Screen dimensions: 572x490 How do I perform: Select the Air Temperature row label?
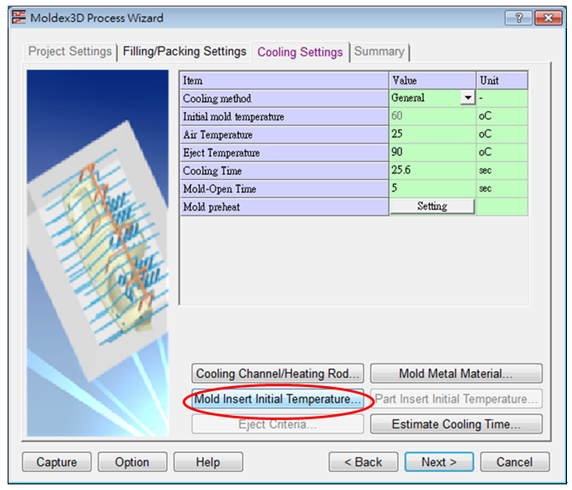284,134
